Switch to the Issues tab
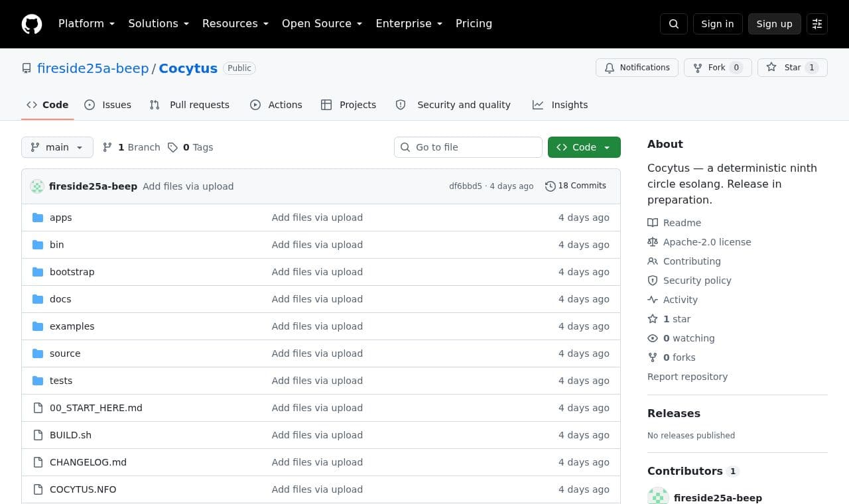The image size is (849, 504). pos(108,105)
